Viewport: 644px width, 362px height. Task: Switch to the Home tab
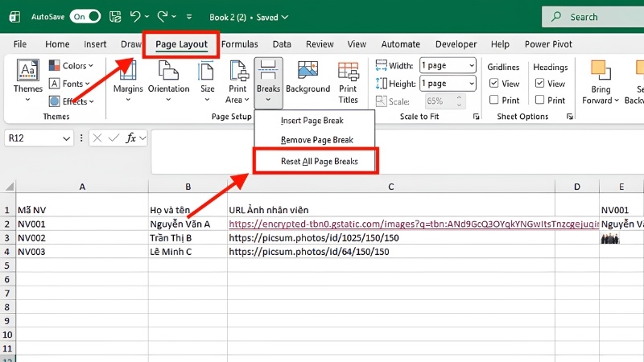tap(57, 44)
